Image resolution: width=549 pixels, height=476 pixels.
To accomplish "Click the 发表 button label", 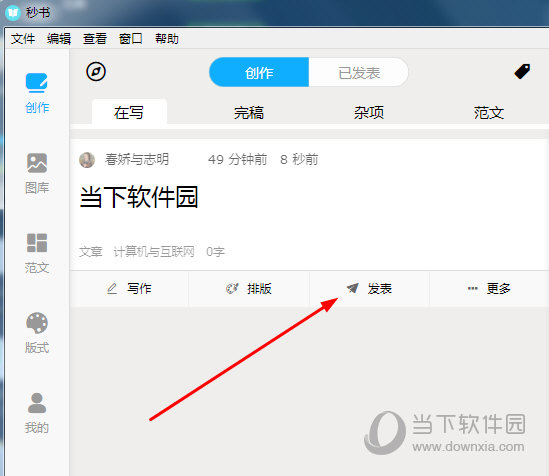I will (x=380, y=289).
